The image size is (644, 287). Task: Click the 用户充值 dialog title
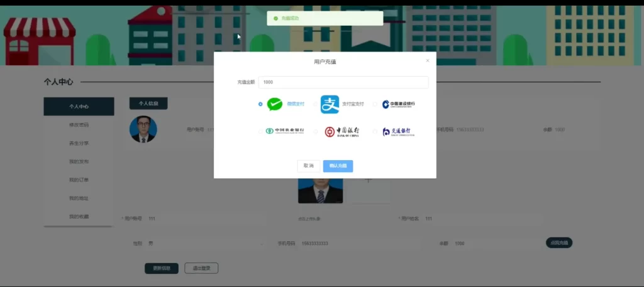pos(325,62)
